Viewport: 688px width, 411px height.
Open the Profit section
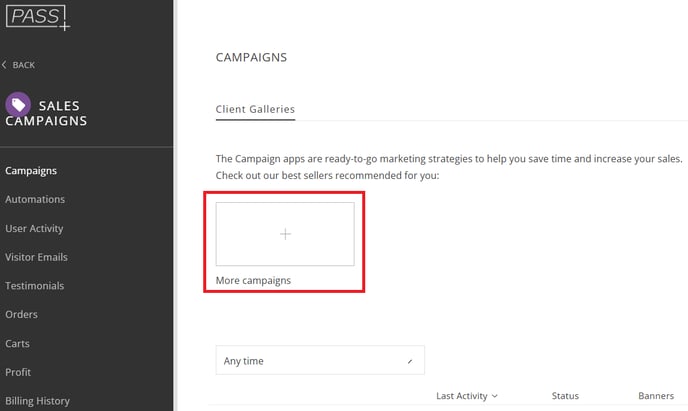pyautogui.click(x=18, y=372)
